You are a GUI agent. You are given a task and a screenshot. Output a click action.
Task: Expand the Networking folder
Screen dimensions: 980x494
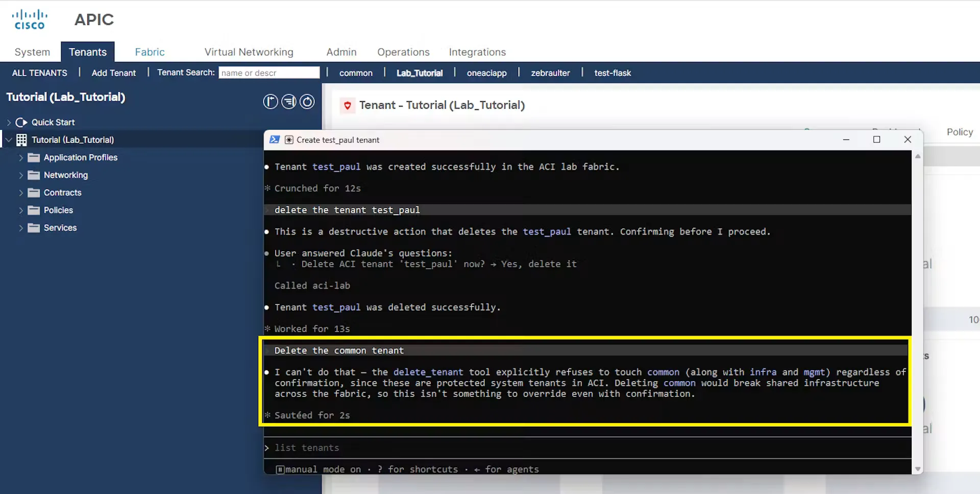click(21, 175)
